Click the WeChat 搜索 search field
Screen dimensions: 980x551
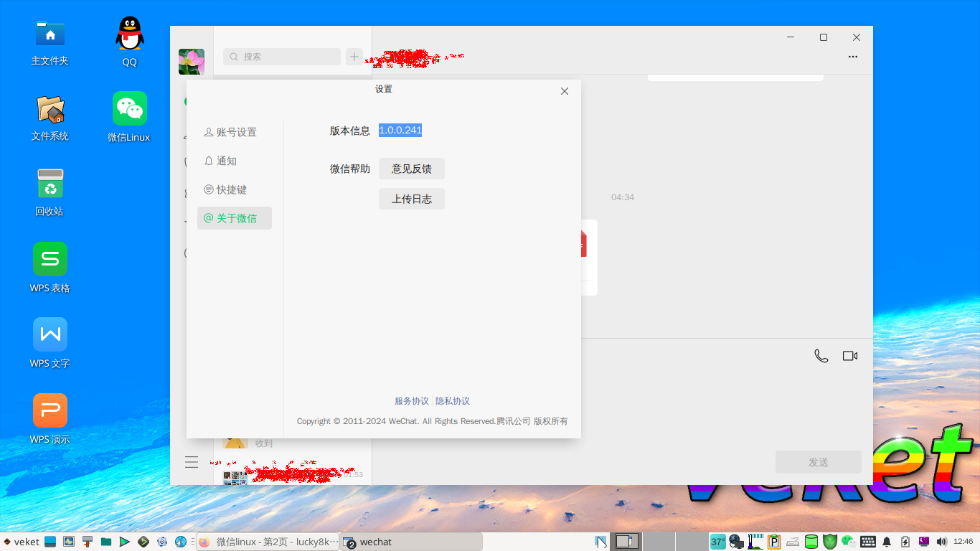coord(282,57)
